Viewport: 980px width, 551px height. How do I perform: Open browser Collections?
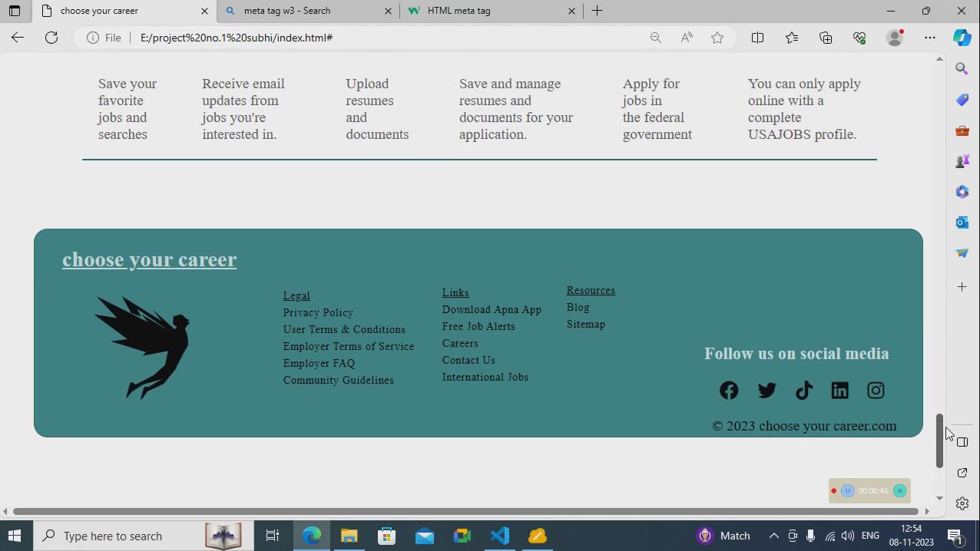click(826, 38)
